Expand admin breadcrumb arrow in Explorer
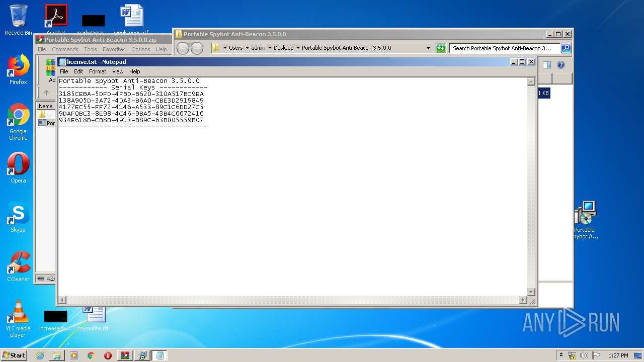Image resolution: width=644 pixels, height=362 pixels. click(269, 48)
